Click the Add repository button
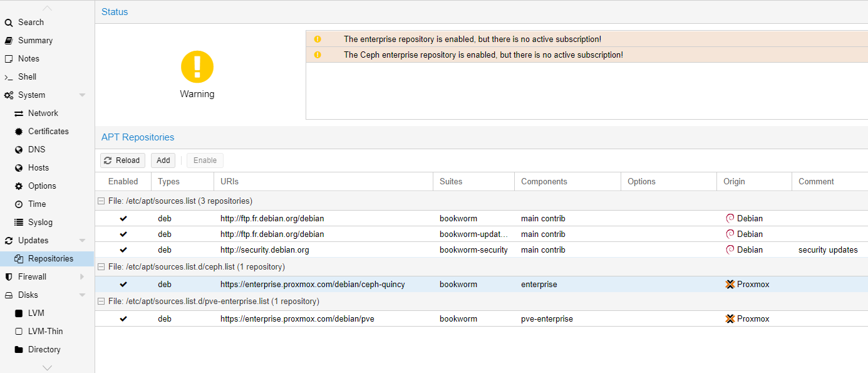 [x=163, y=160]
